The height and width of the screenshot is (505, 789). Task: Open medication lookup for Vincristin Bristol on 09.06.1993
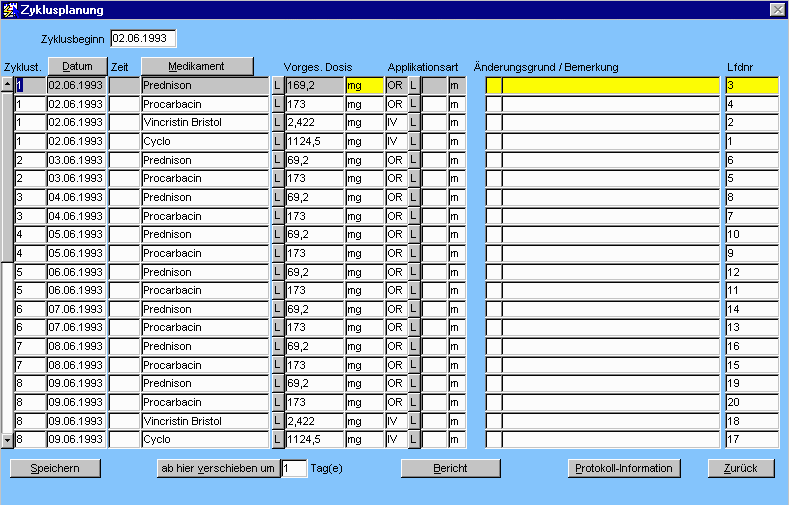coord(277,421)
